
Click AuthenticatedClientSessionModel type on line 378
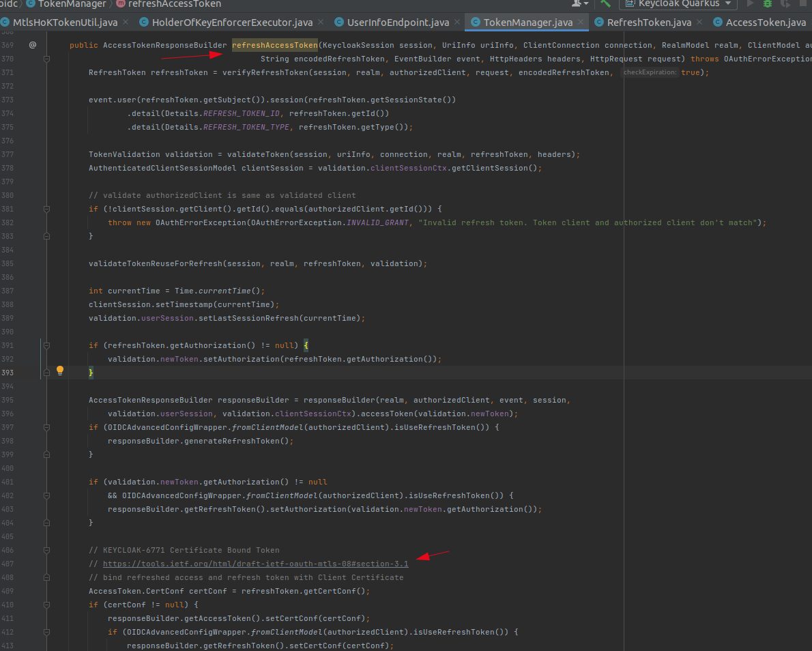pos(162,168)
